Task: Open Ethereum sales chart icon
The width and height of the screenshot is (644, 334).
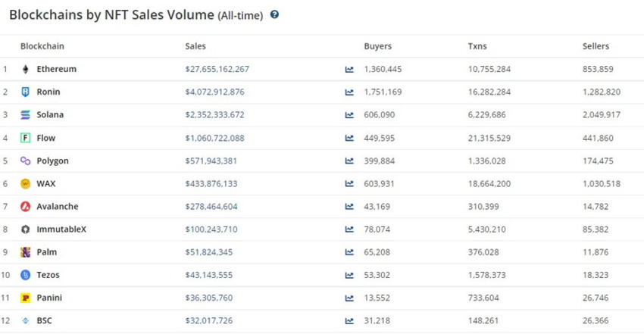Action: (x=349, y=70)
